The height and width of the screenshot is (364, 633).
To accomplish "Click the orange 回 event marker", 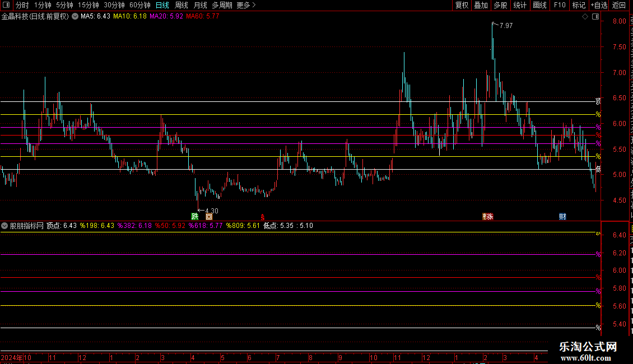I will tap(209, 217).
